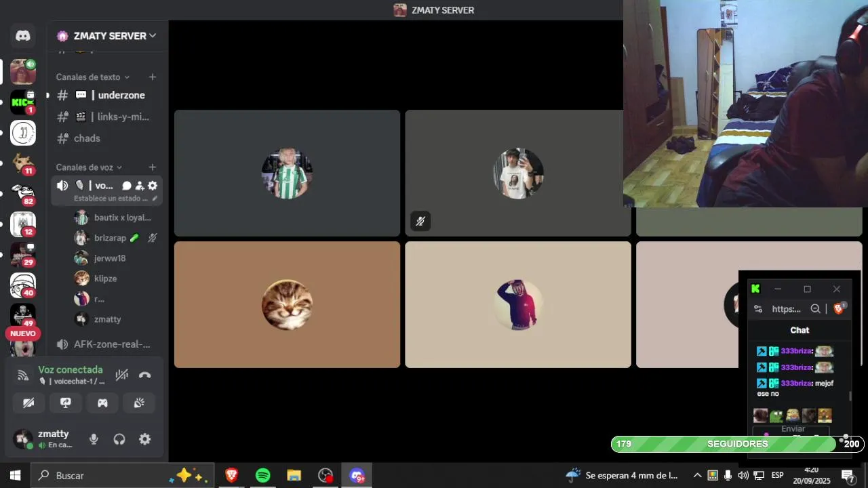The height and width of the screenshot is (488, 868).
Task: Click the green jersey participant tile
Action: point(287,173)
